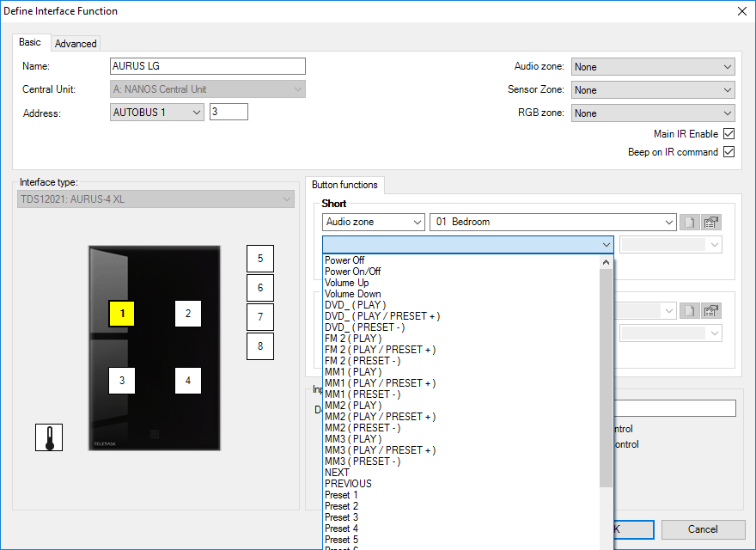The height and width of the screenshot is (550, 756).
Task: Click the Name field containing AURUS LG
Action: tap(208, 67)
